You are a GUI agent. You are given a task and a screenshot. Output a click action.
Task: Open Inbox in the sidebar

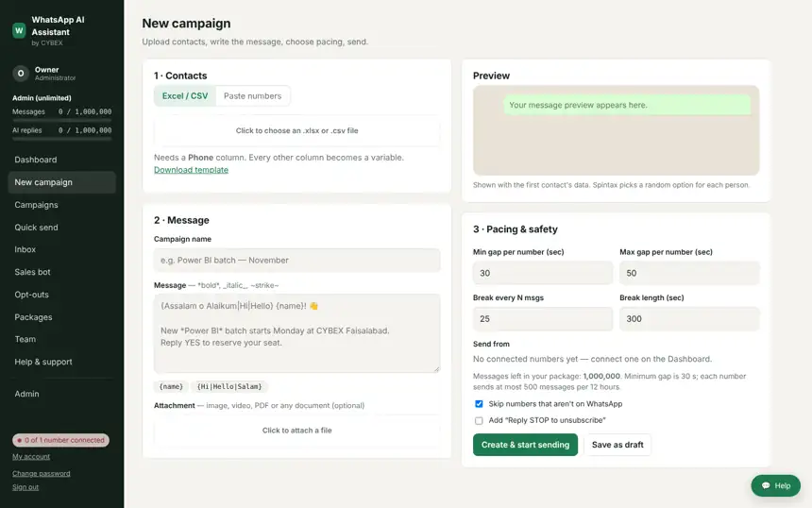(61, 249)
